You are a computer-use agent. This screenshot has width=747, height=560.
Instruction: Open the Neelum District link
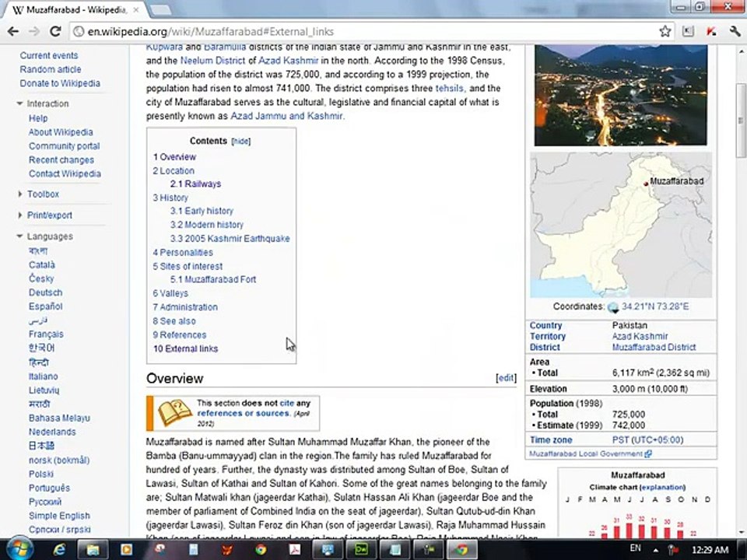[x=212, y=61]
